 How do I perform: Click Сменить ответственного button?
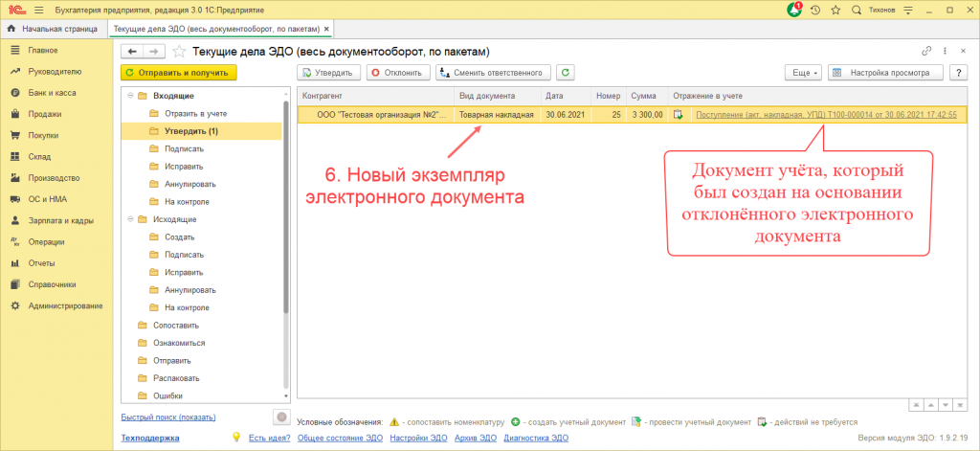494,73
